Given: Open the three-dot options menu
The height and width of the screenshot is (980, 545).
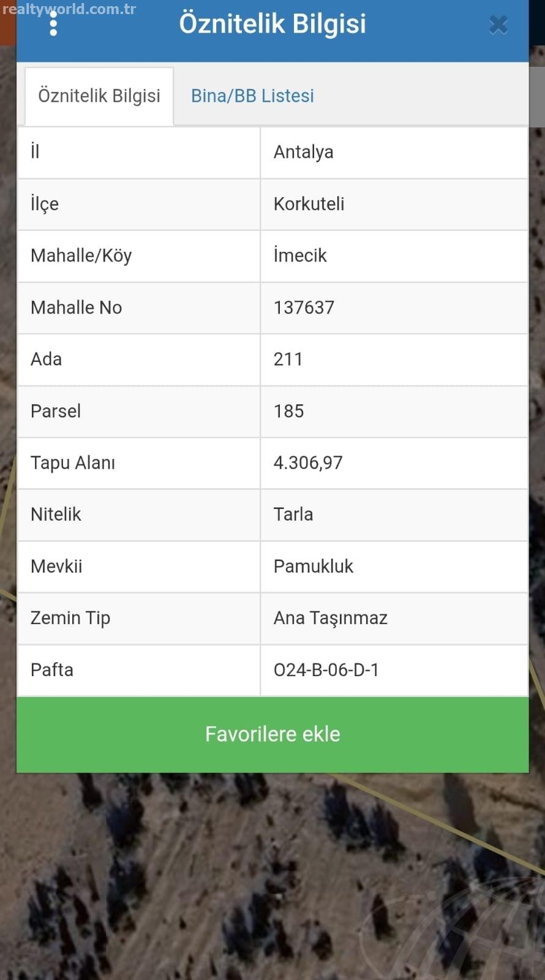Looking at the screenshot, I should point(53,24).
